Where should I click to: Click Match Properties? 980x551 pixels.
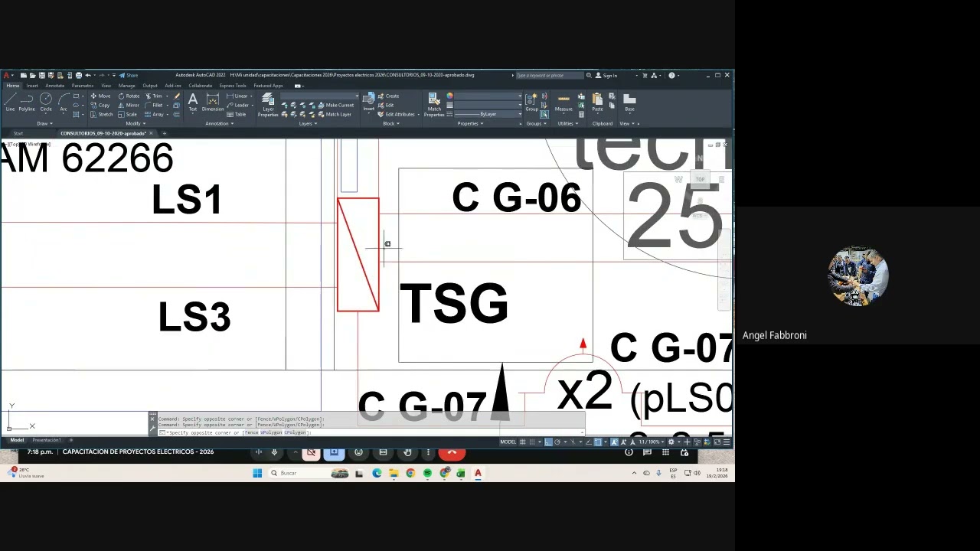coord(434,104)
